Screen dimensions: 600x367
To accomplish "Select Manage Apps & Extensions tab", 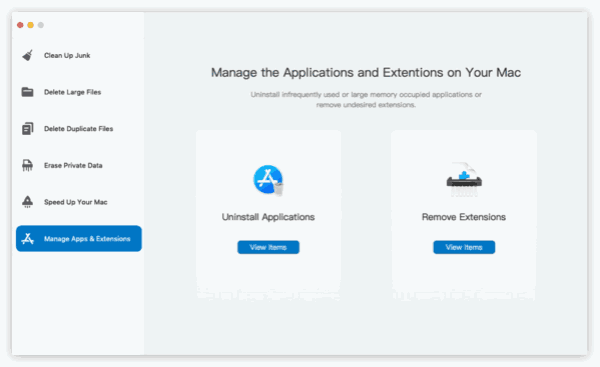I will pos(78,238).
